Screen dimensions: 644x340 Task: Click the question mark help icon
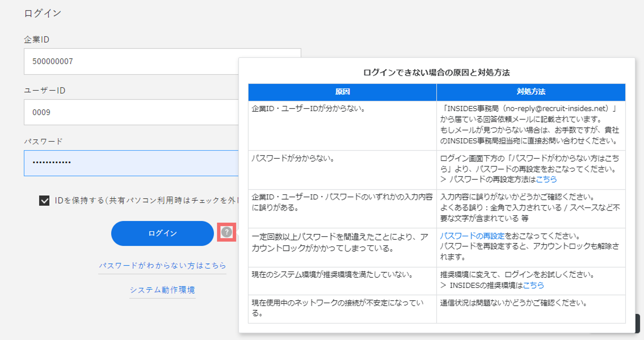[x=226, y=232]
